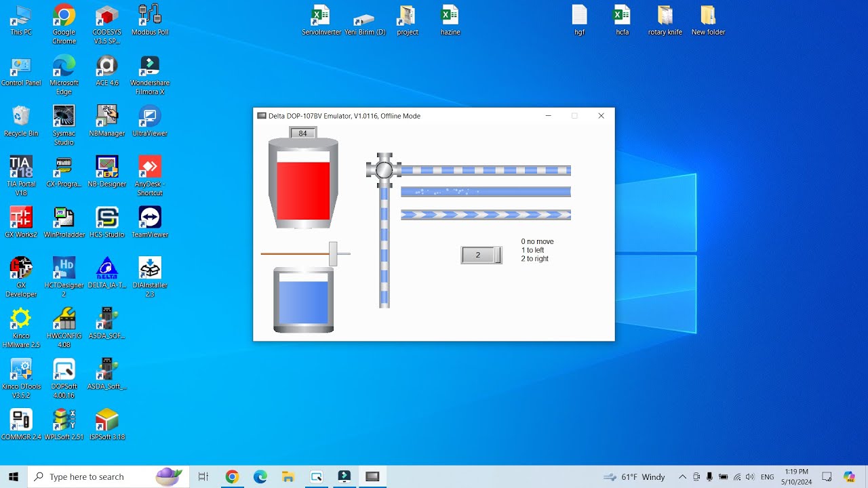The image size is (868, 488).
Task: Open Google Chrome from the taskbar
Action: pos(232,476)
